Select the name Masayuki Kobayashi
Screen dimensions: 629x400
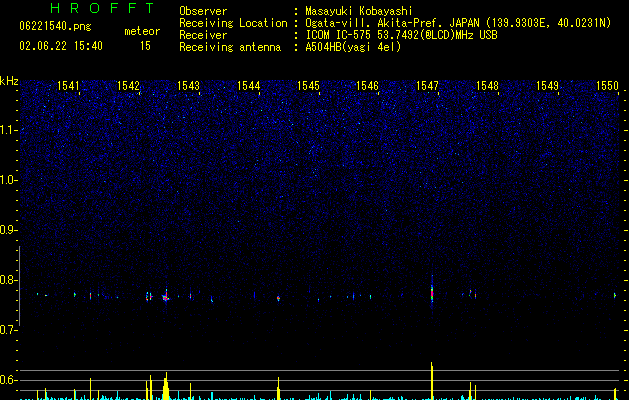[x=359, y=11]
